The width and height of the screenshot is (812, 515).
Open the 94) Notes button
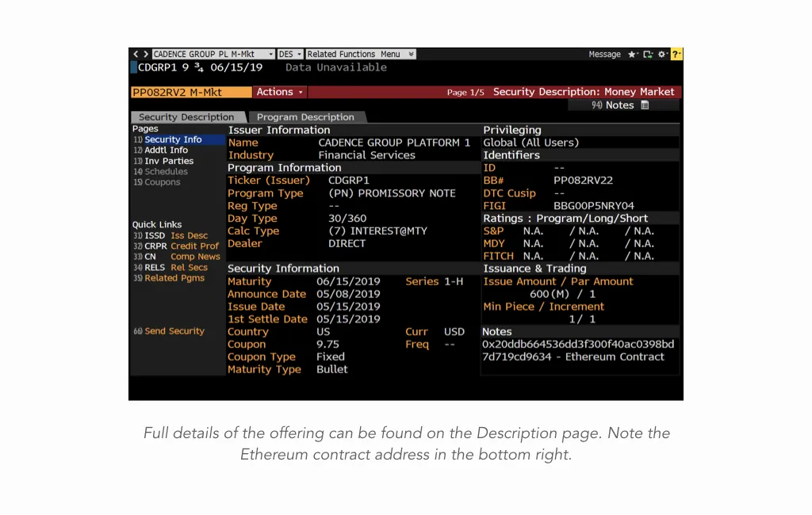coord(623,105)
